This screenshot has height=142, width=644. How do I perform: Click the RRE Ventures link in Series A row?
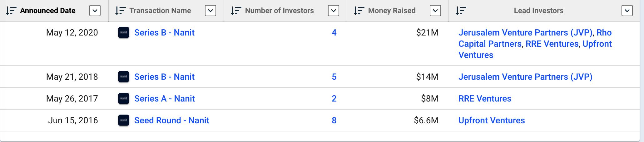tap(485, 99)
